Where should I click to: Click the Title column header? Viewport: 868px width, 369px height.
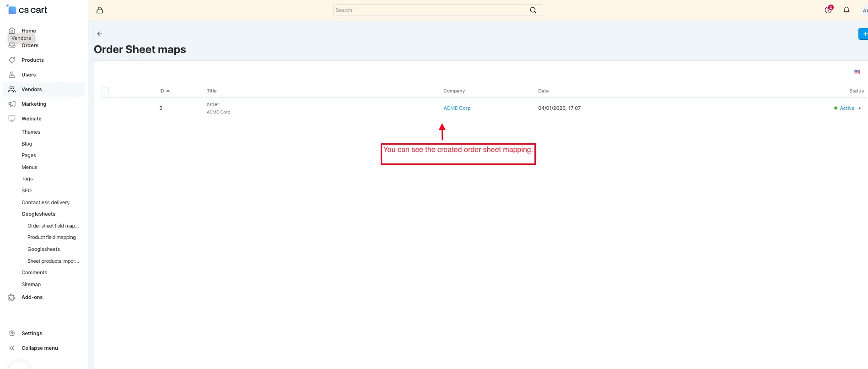211,91
